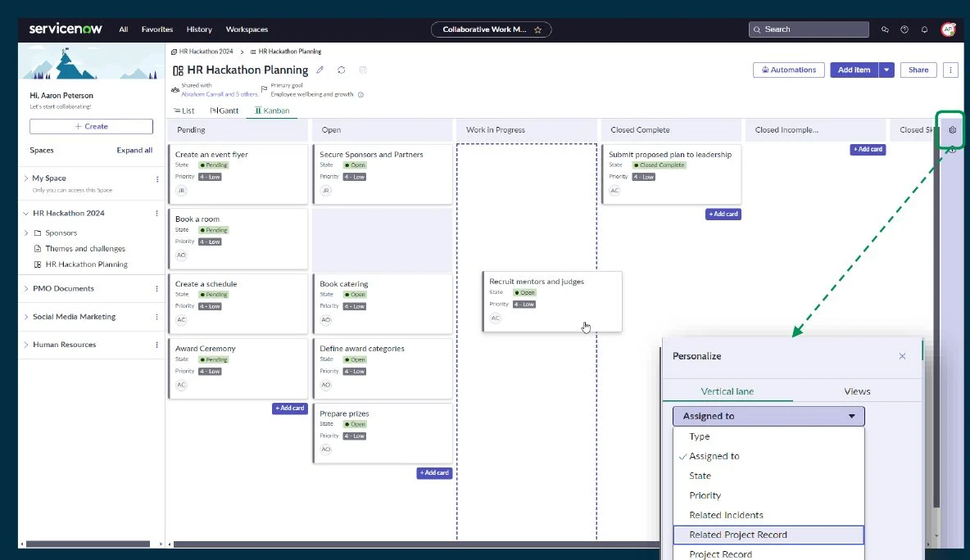This screenshot has height=560, width=970.
Task: Open the help question mark icon
Action: 904,29
